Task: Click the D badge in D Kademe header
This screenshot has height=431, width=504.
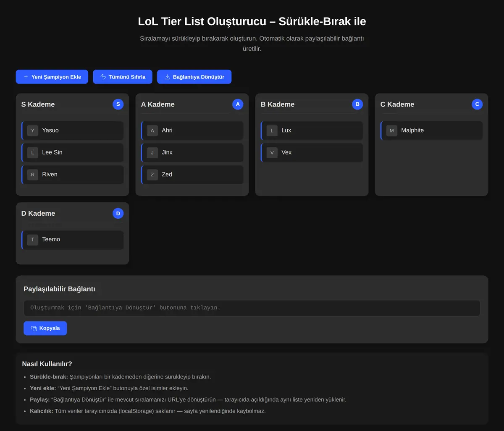Action: point(118,213)
